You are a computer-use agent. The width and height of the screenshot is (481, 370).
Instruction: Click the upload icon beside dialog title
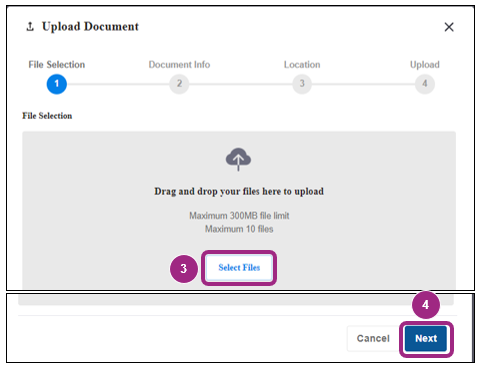pos(30,27)
